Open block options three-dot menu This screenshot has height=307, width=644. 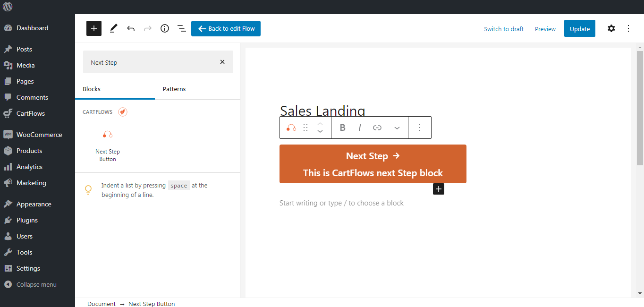[x=420, y=128]
